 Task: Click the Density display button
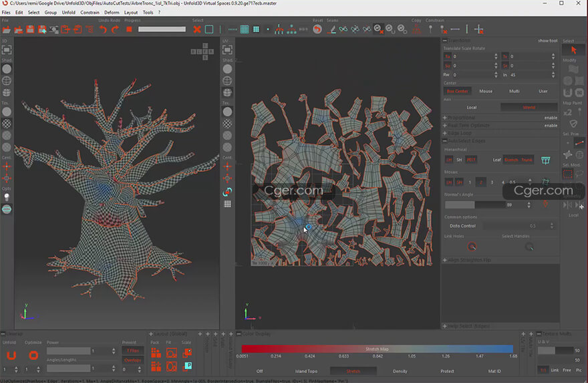coord(400,371)
